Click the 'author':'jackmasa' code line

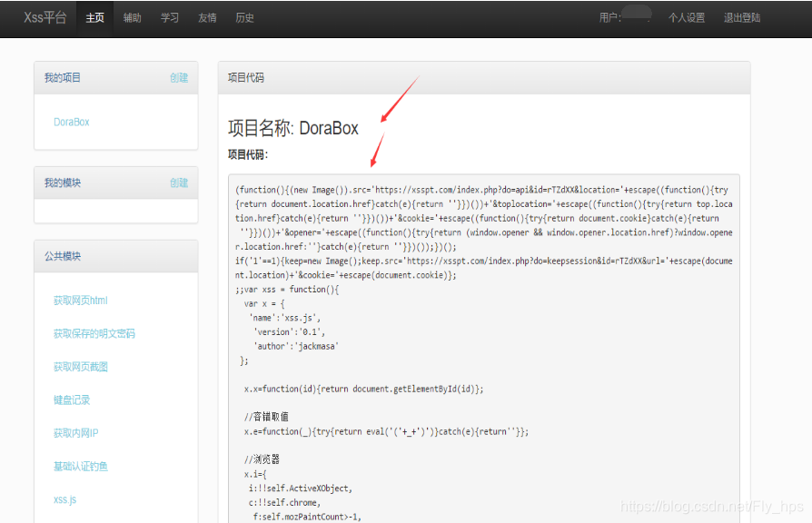click(296, 346)
